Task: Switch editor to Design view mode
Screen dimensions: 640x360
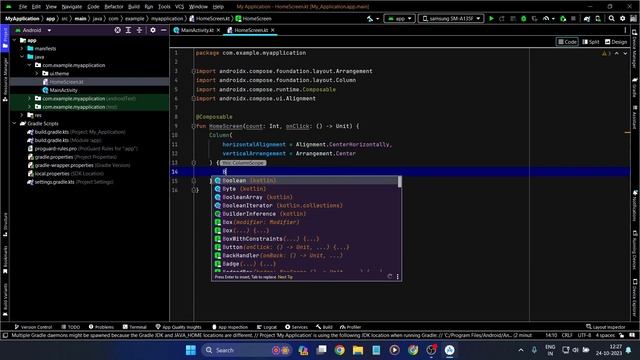Action: 616,42
